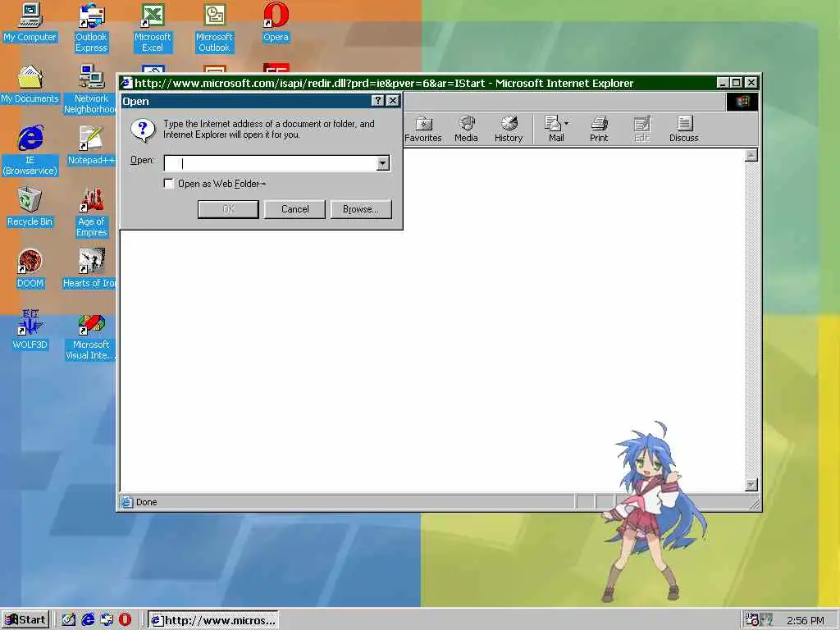Viewport: 840px width, 630px height.
Task: Launch Internet Explorer from Quick Launch
Action: click(88, 620)
